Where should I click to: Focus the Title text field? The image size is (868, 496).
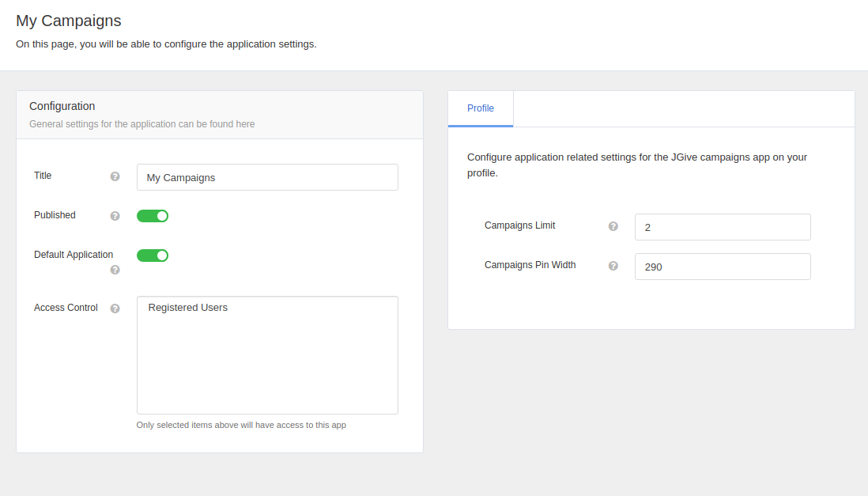click(267, 177)
